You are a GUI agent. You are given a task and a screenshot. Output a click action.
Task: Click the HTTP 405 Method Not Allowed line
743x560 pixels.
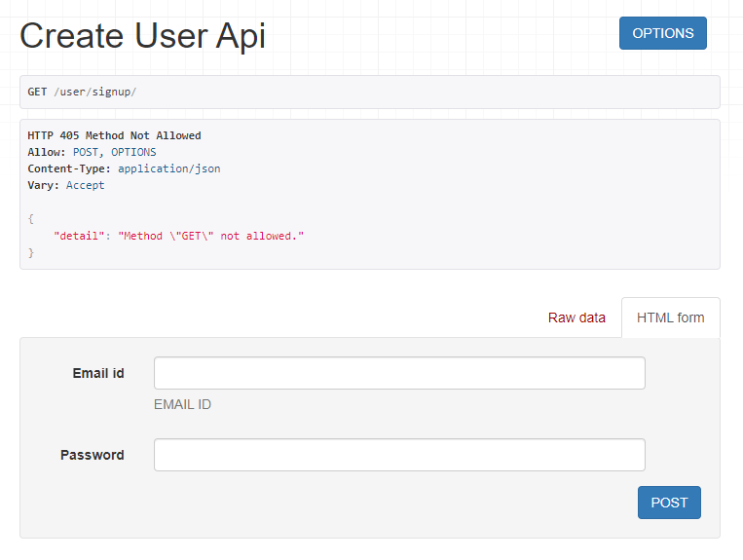(x=115, y=135)
